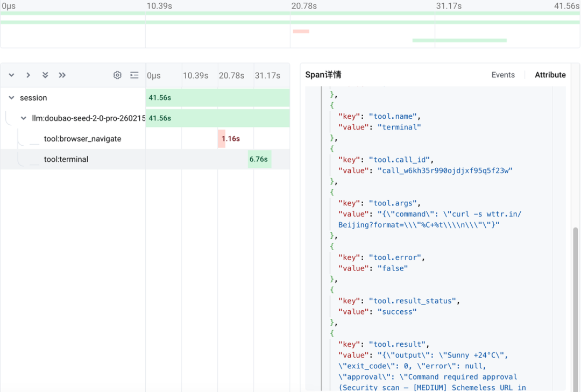Click the single down chevron toolbar icon
This screenshot has width=581, height=392.
[11, 75]
